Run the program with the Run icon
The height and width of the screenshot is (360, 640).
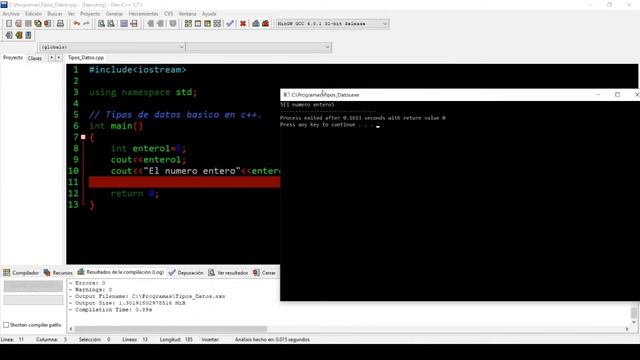tap(198, 24)
